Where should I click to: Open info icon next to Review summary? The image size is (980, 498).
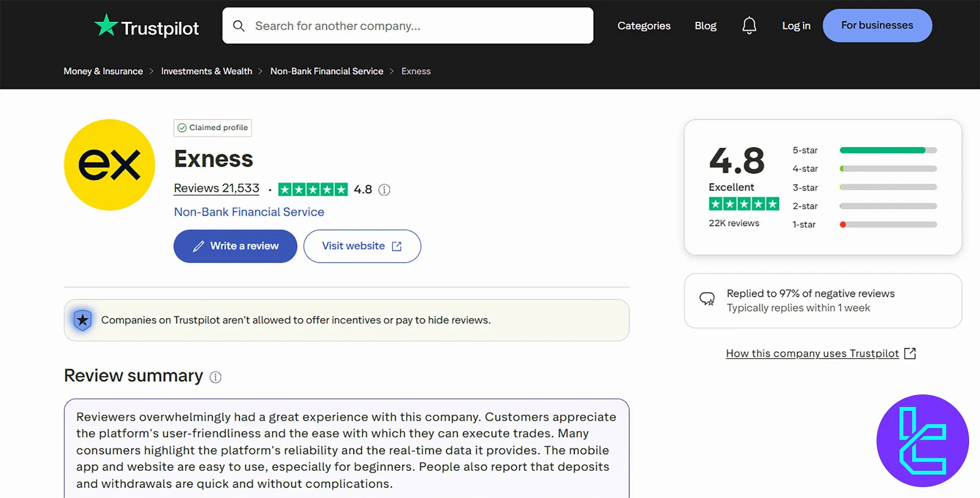click(216, 377)
